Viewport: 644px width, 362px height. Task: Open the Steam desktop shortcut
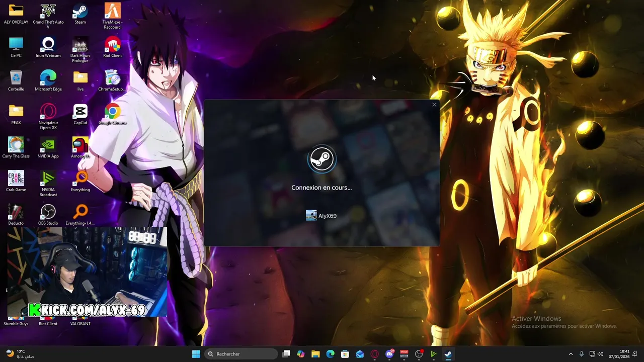(80, 14)
